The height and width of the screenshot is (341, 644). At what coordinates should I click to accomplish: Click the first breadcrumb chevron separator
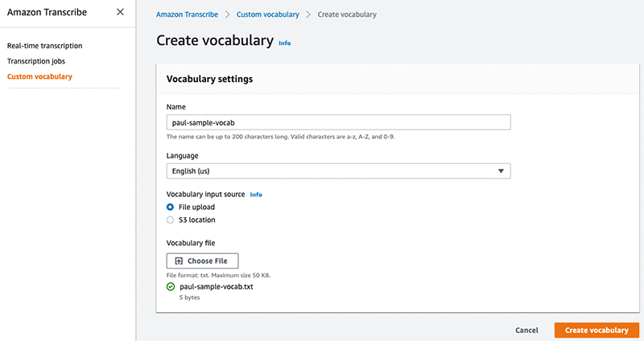pos(227,14)
